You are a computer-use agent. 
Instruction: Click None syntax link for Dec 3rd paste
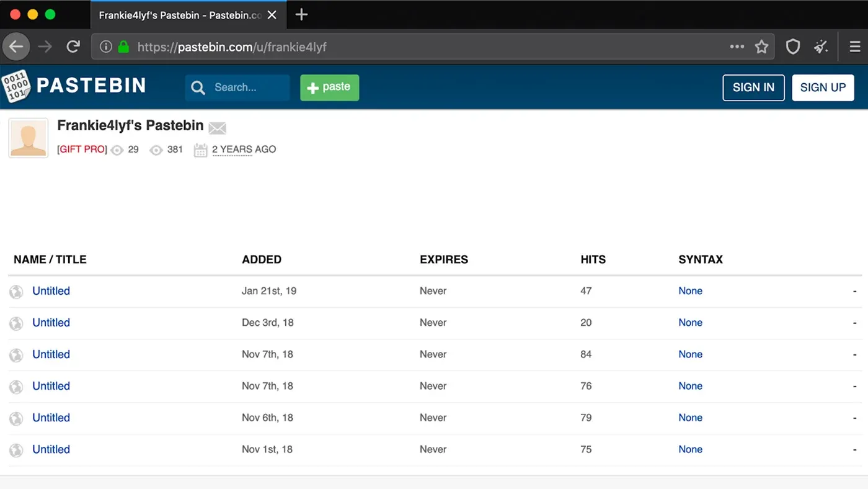pyautogui.click(x=690, y=323)
